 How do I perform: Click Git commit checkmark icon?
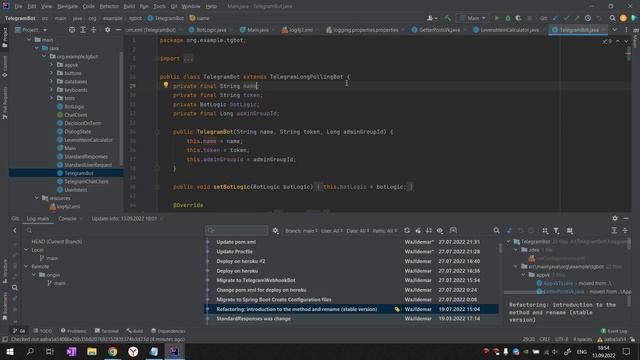[x=566, y=18]
